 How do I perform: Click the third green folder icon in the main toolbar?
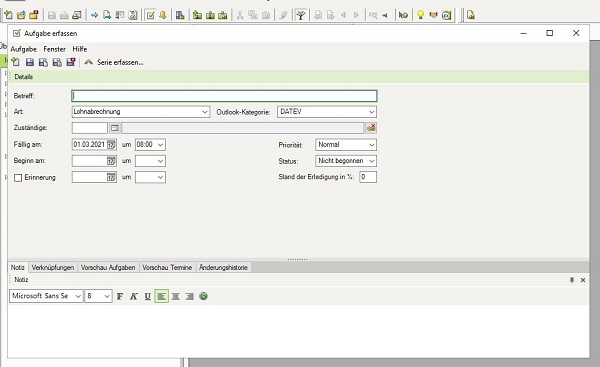(223, 15)
